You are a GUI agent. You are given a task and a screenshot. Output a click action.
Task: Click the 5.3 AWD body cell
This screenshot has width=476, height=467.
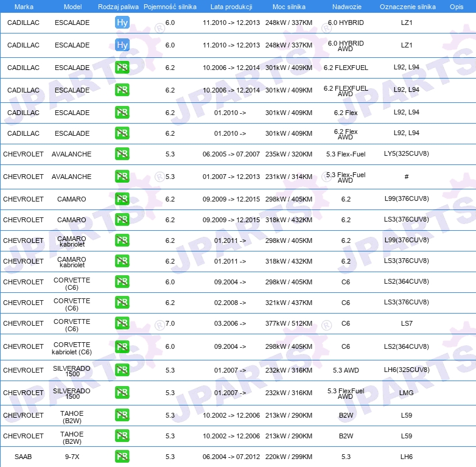click(x=346, y=370)
